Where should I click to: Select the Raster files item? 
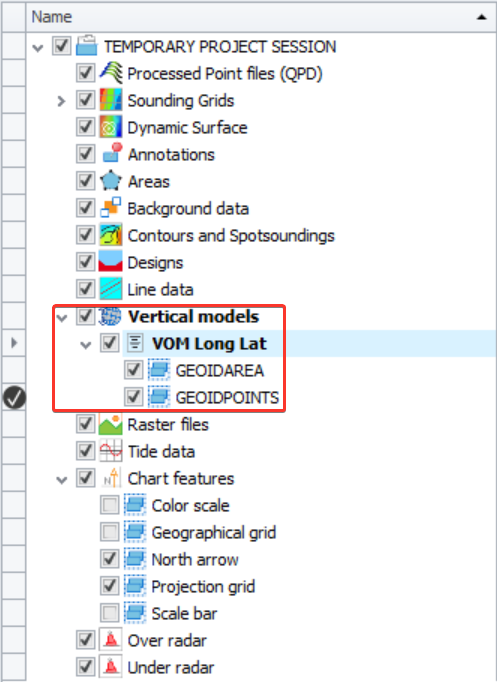pos(168,425)
